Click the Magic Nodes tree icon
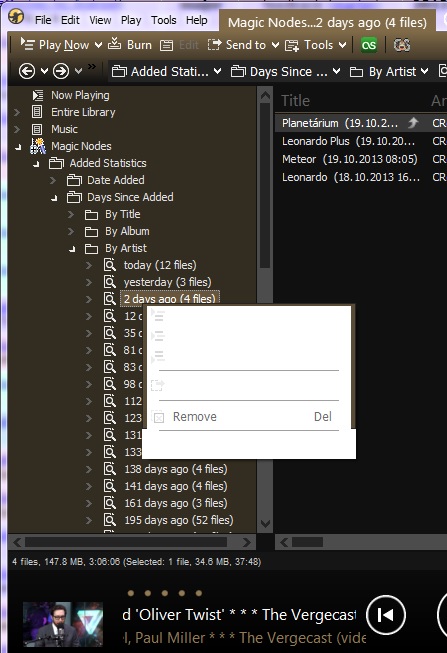 tap(37, 146)
